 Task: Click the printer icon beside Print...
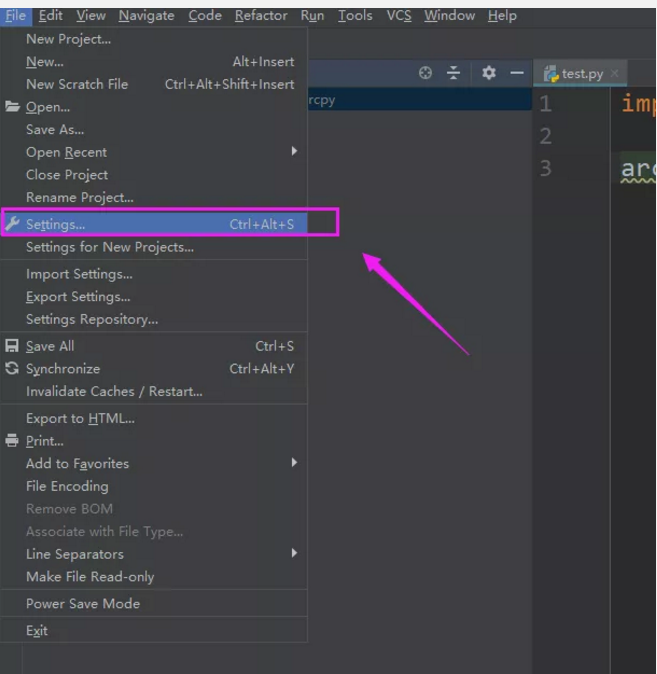click(x=12, y=441)
